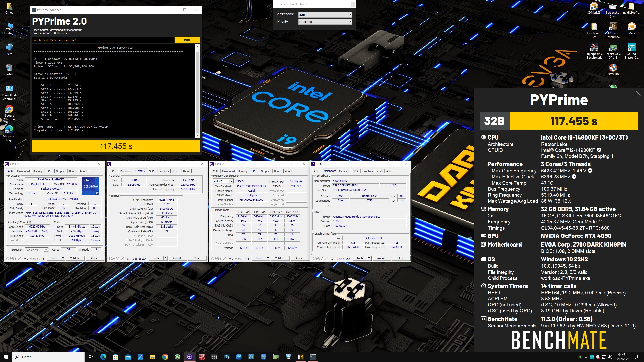Screen dimensions: 644x362
Task: Launch the Heaven Benchmark desktop shortcut
Action: 613,30
